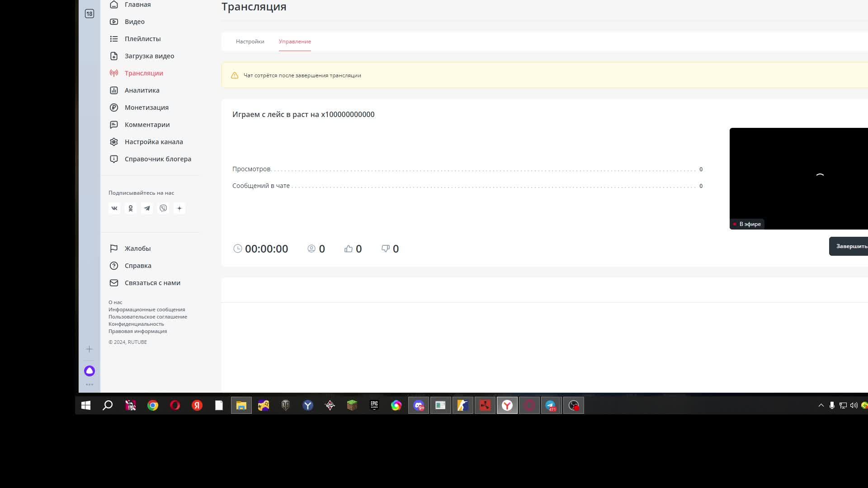Open Комментарии in the sidebar

tap(147, 124)
